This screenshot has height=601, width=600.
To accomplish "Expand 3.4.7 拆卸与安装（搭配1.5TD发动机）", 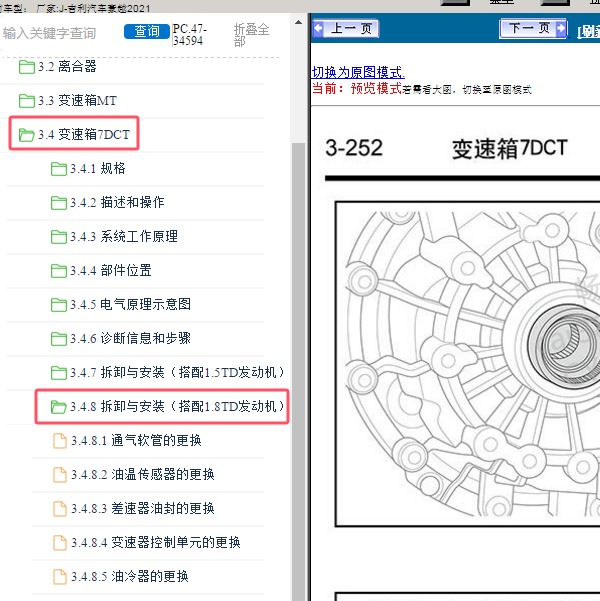I will (x=178, y=373).
